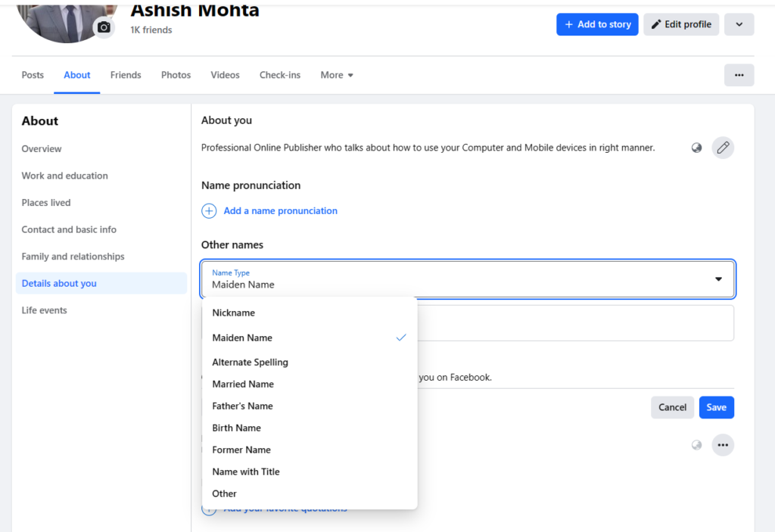Click the Edit profile button
Viewport: 775px width, 532px height.
click(x=681, y=24)
